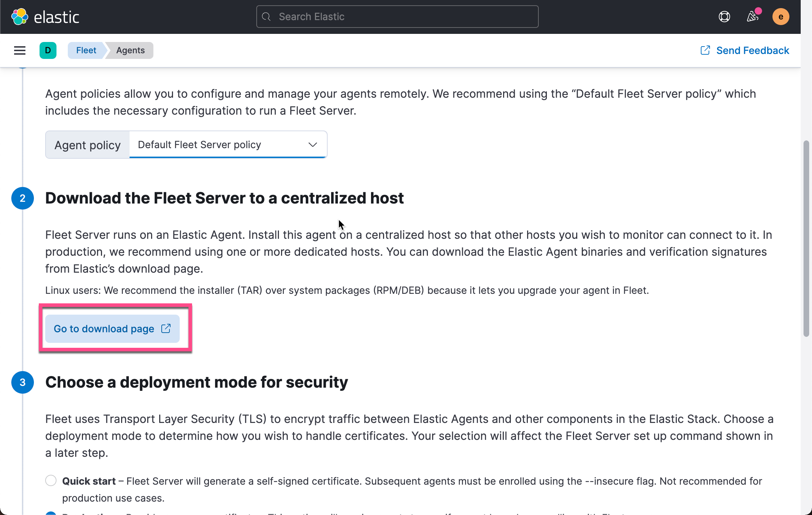Click the Elastic logo icon

point(19,17)
